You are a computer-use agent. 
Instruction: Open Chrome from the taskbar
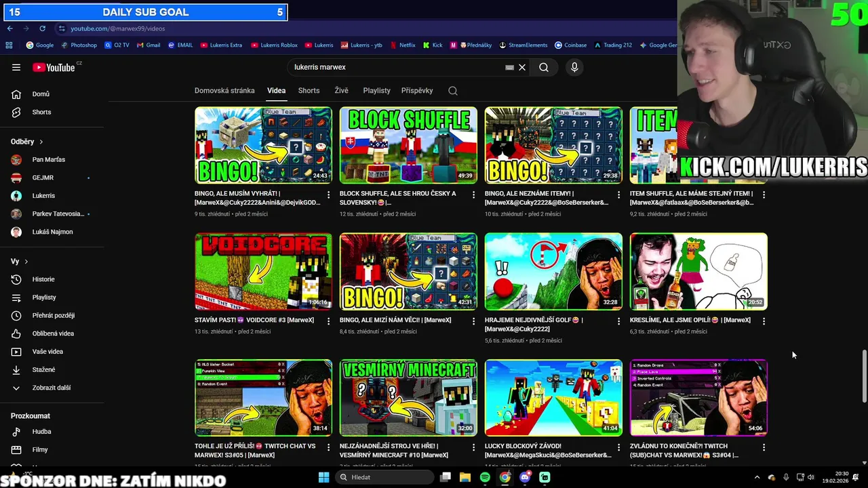pyautogui.click(x=505, y=477)
